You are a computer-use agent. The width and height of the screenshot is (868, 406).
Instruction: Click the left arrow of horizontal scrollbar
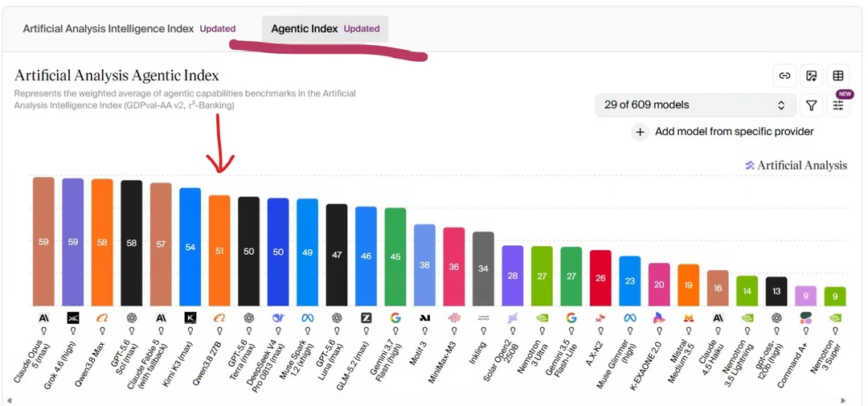tap(9, 400)
